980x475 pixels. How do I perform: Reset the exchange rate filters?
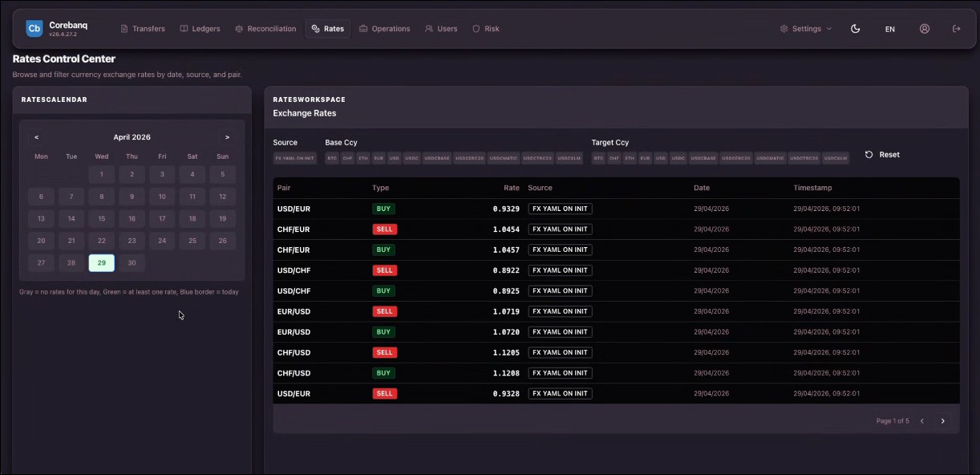[x=882, y=155]
